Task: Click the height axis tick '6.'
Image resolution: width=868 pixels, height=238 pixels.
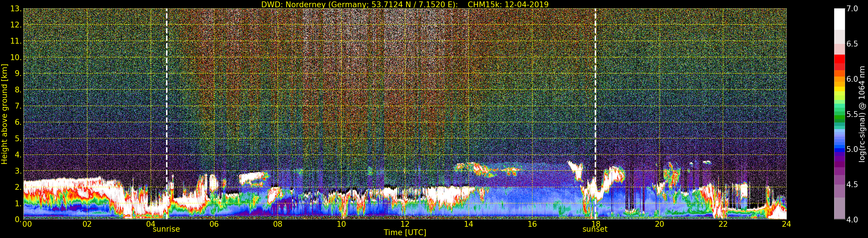Action: click(18, 122)
